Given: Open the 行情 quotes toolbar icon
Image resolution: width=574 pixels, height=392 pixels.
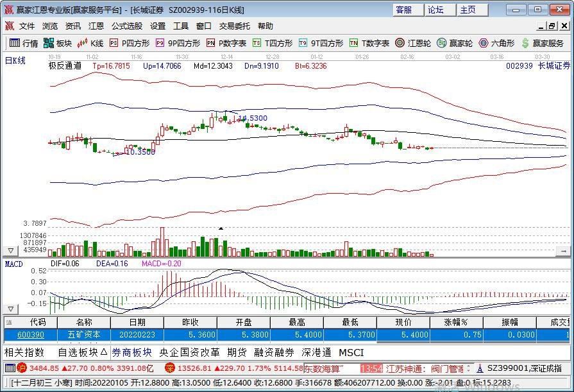Looking at the screenshot, I should [24, 43].
